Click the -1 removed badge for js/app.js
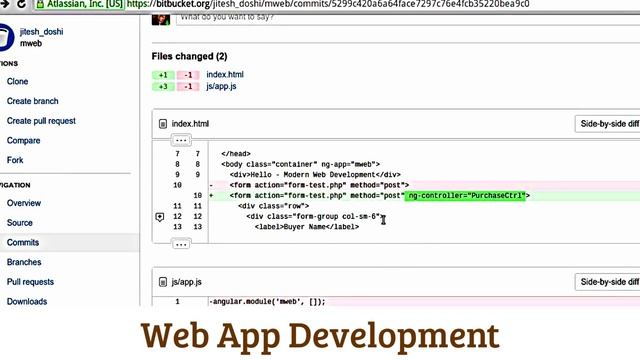Image resolution: width=640 pixels, height=360 pixels. 188,87
